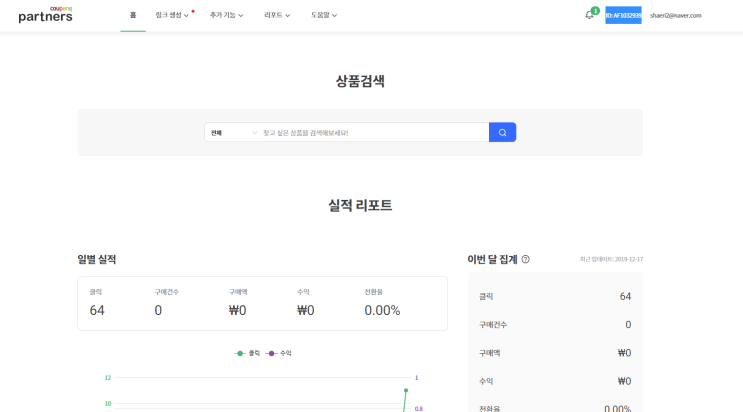Click the Coupang partners logo

[x=45, y=15]
